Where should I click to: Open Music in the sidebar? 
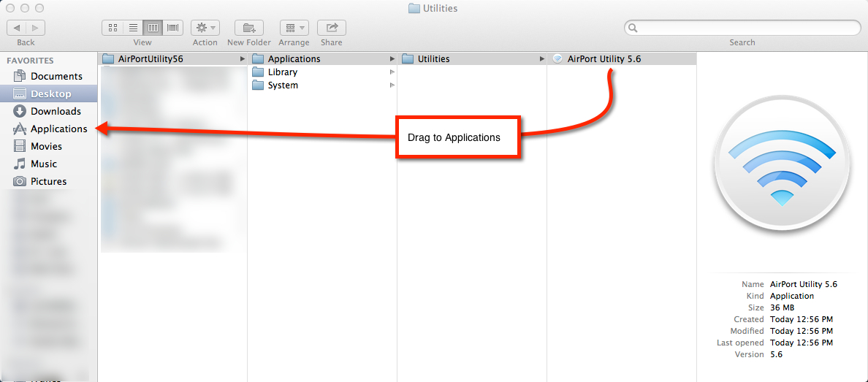point(49,164)
